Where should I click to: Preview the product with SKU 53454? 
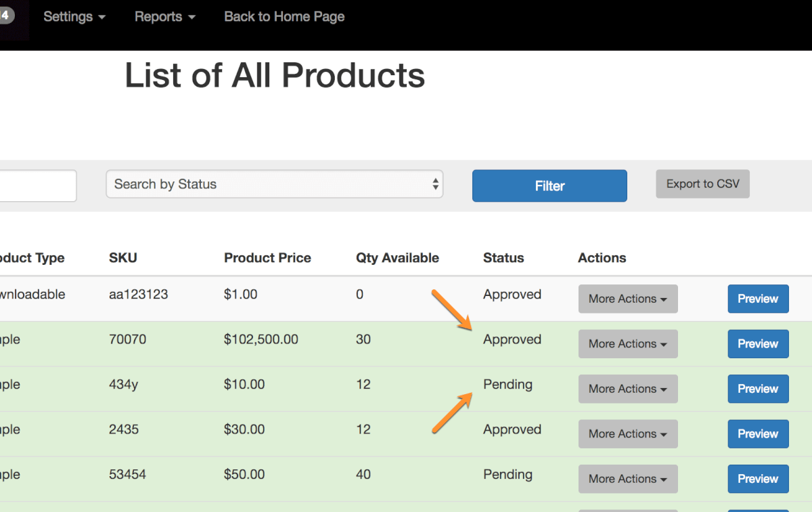[x=758, y=479]
